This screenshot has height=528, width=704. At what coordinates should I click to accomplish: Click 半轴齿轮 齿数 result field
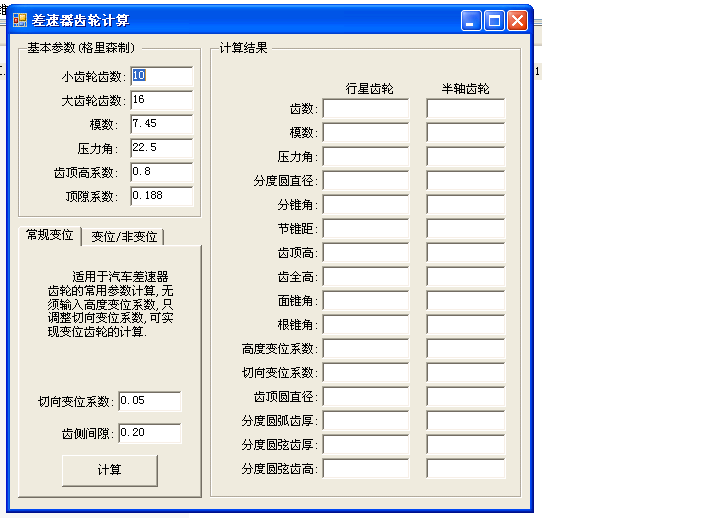(466, 109)
